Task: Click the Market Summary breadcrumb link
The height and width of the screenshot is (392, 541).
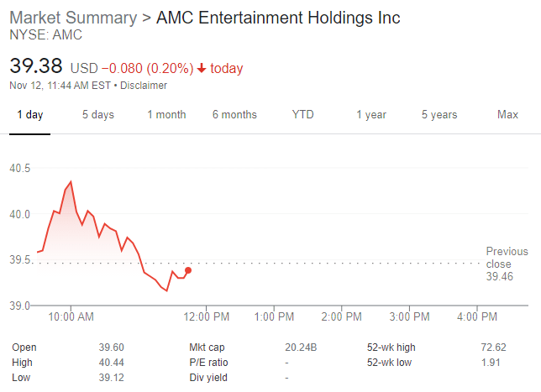Action: (x=74, y=18)
